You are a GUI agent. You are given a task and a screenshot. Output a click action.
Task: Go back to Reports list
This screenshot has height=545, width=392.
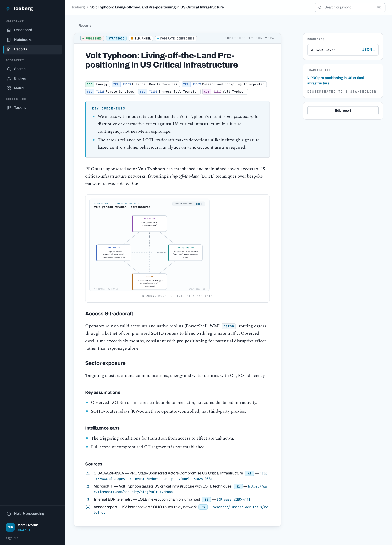[x=83, y=26]
